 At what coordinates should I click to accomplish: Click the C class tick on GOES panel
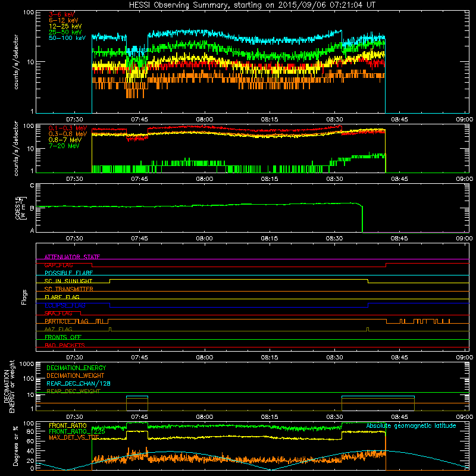coord(32,185)
